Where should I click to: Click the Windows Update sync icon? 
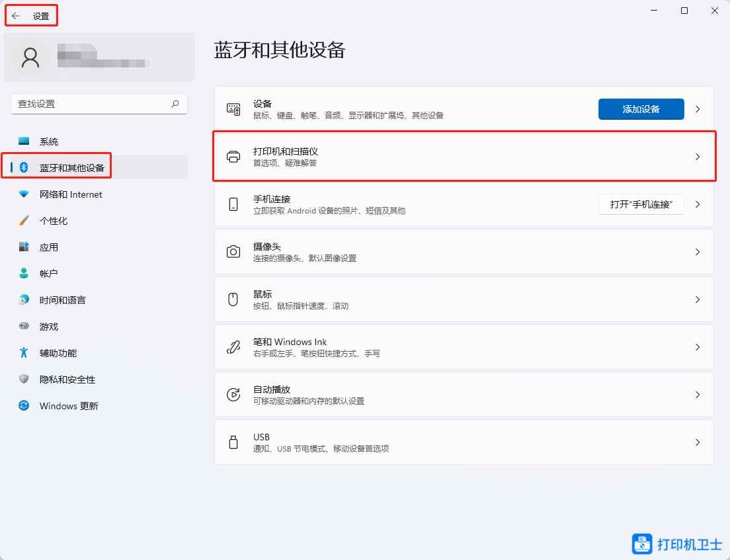coord(24,405)
